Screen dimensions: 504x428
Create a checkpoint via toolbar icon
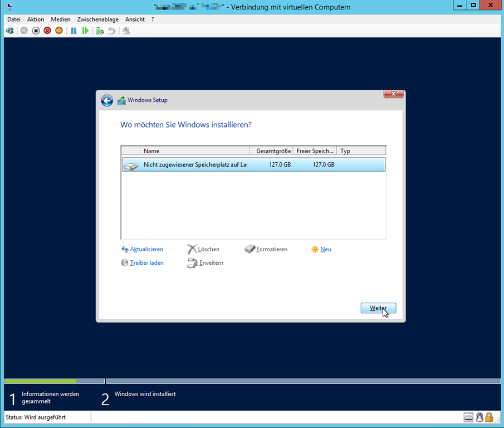(x=100, y=31)
